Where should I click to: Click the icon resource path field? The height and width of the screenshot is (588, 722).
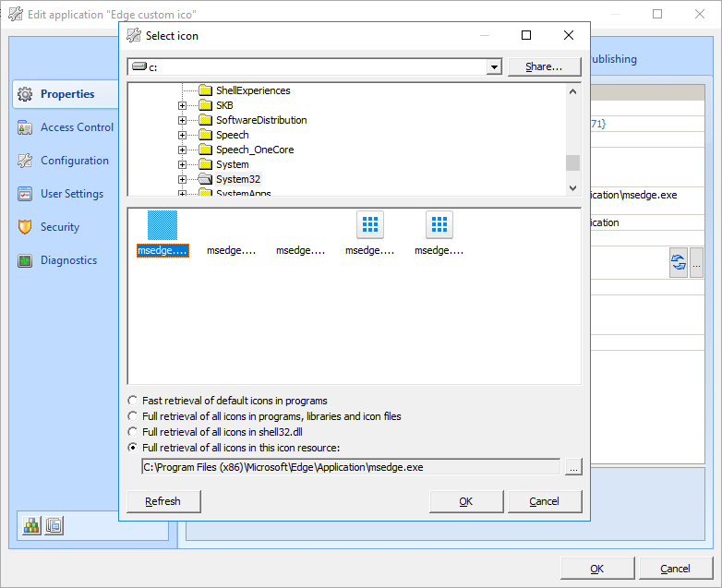pyautogui.click(x=350, y=467)
